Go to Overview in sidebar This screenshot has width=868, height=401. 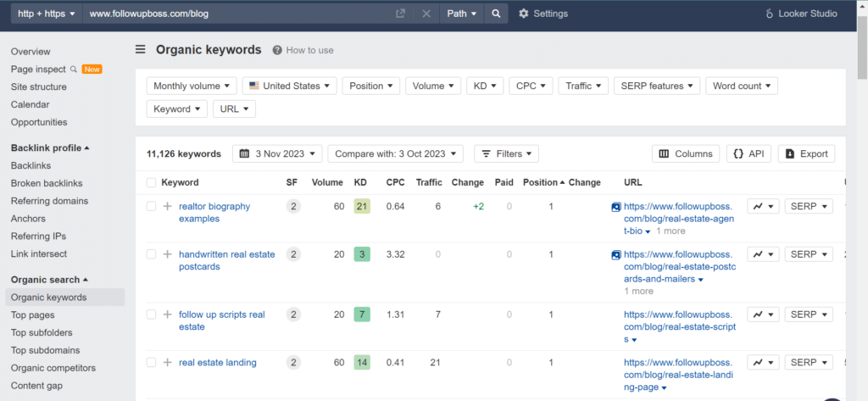pos(31,52)
